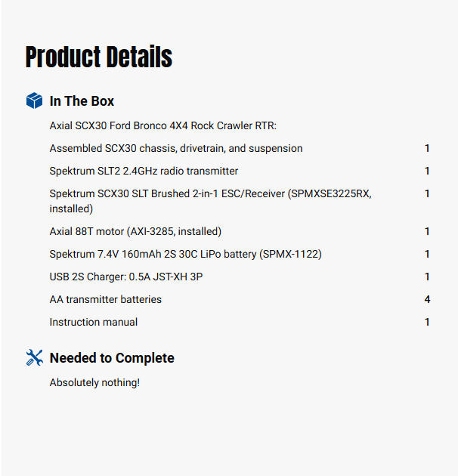Click the Product Details heading

99,57
